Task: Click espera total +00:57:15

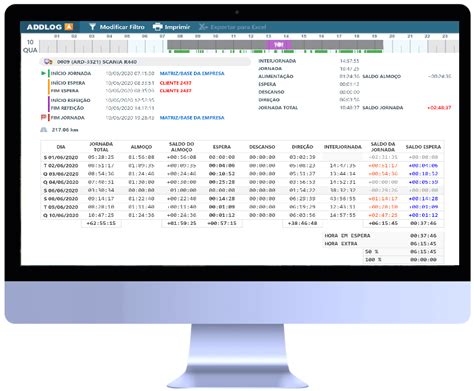Action: pyautogui.click(x=222, y=223)
